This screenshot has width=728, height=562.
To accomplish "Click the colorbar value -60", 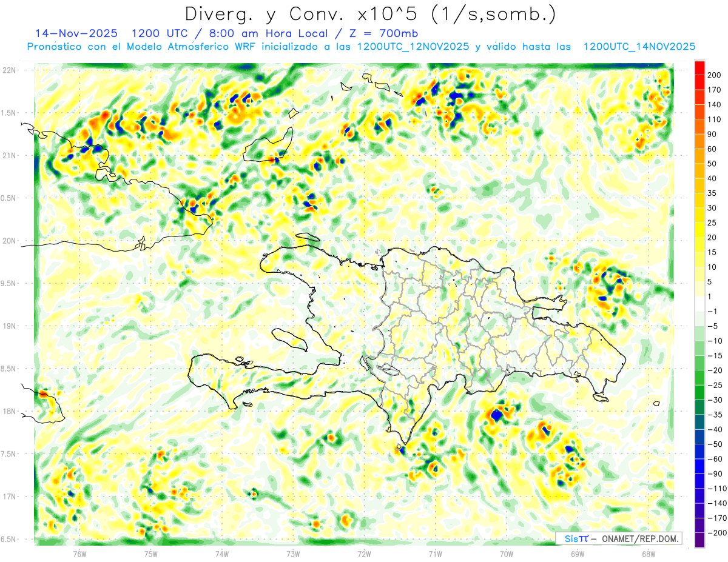I will point(715,460).
